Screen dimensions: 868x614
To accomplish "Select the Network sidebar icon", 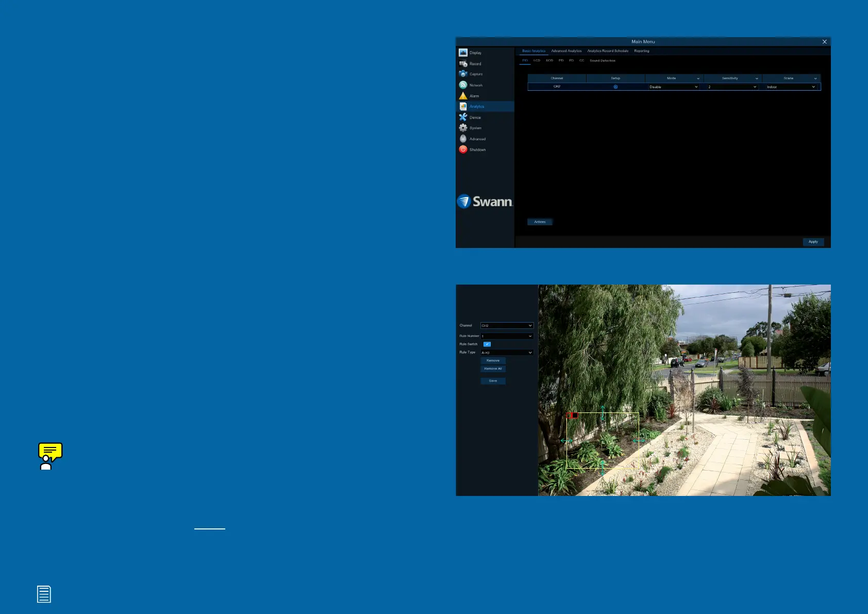I will coord(463,85).
